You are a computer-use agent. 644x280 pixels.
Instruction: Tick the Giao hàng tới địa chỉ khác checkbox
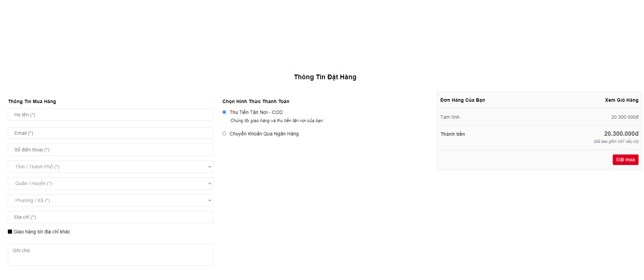pos(10,232)
